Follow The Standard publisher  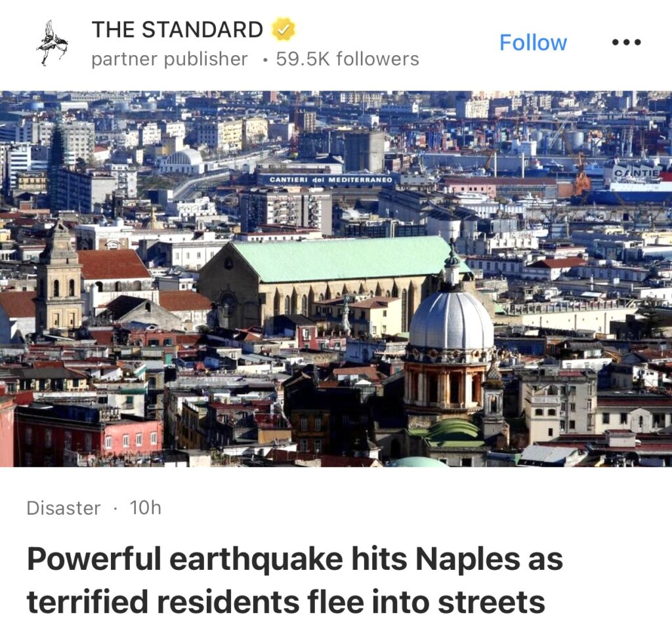533,43
